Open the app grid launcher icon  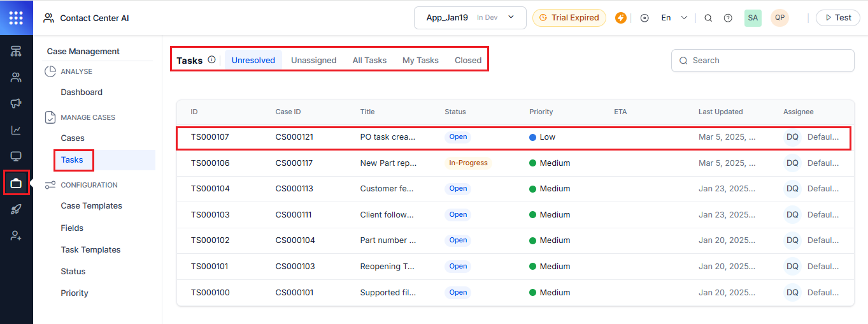tap(16, 18)
